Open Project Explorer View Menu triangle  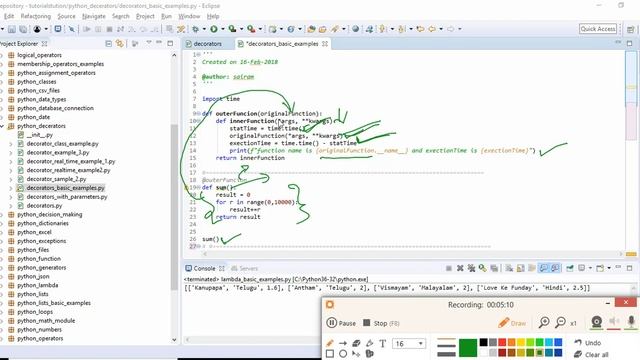pyautogui.click(x=149, y=43)
